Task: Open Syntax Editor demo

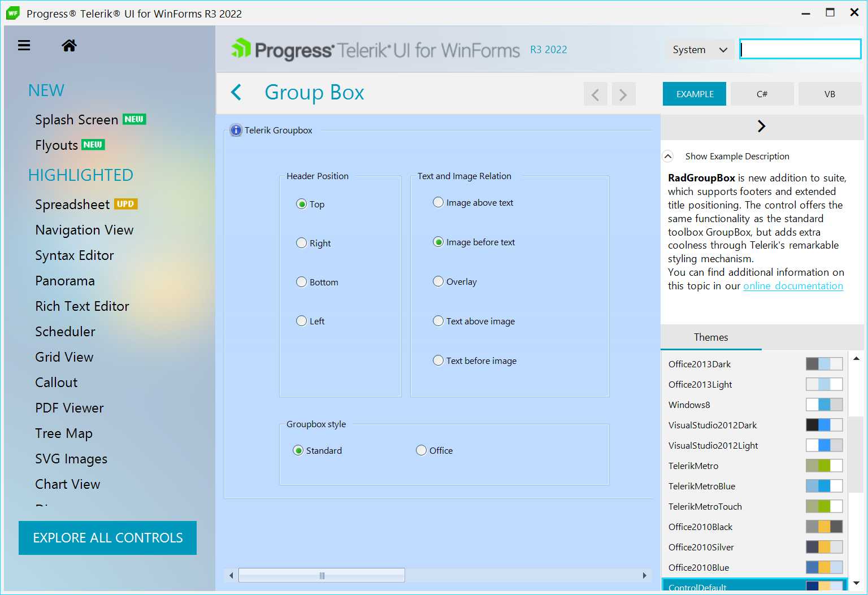Action: [75, 255]
